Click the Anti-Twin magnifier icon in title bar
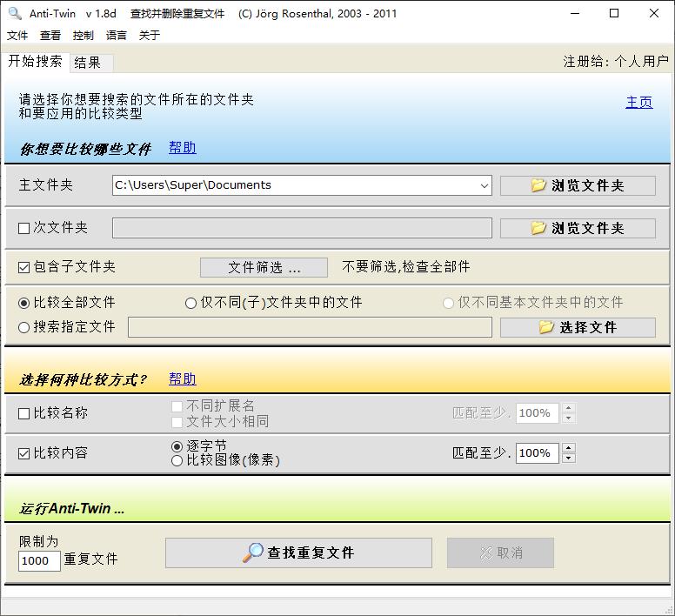 pyautogui.click(x=15, y=13)
